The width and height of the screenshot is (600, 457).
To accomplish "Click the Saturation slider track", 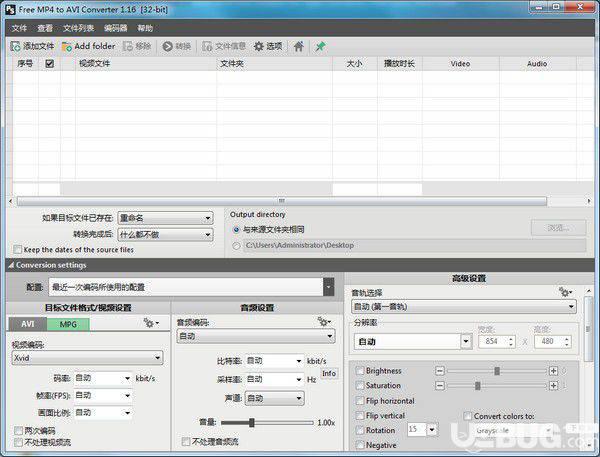I will (497, 385).
